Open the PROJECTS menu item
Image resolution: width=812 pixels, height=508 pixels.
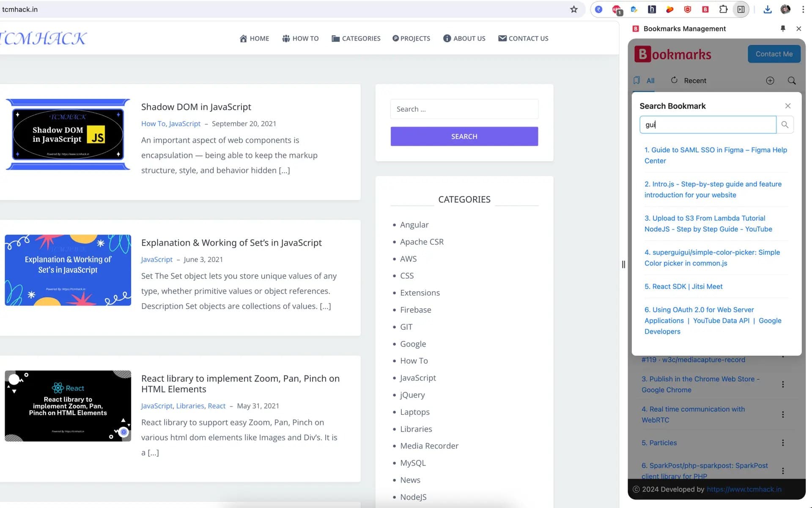411,39
